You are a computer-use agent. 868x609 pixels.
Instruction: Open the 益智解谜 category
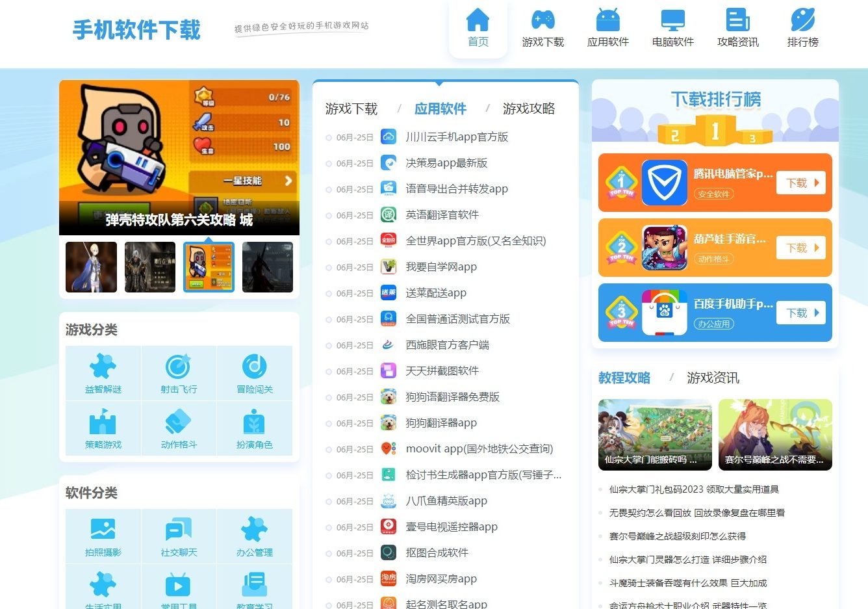click(x=103, y=366)
